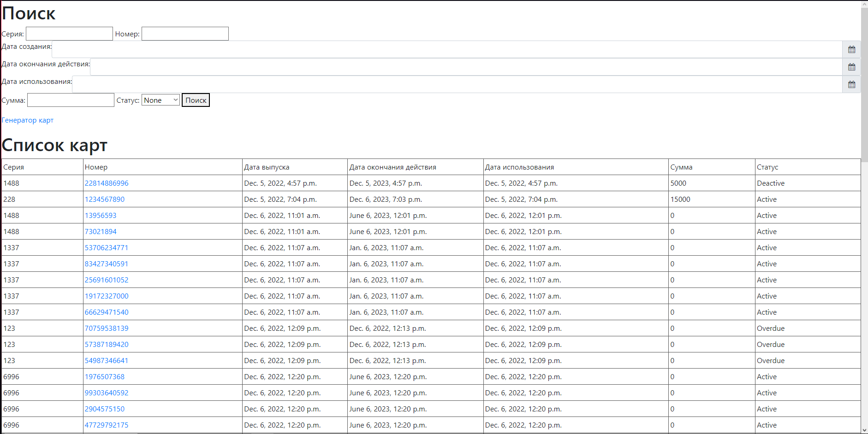868x434 pixels.
Task: Click the Сумма column header in table
Action: pos(712,167)
